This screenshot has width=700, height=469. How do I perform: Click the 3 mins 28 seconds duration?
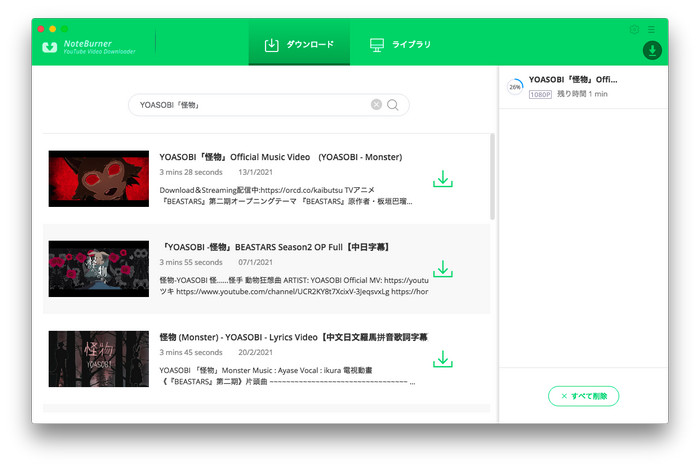[x=191, y=172]
